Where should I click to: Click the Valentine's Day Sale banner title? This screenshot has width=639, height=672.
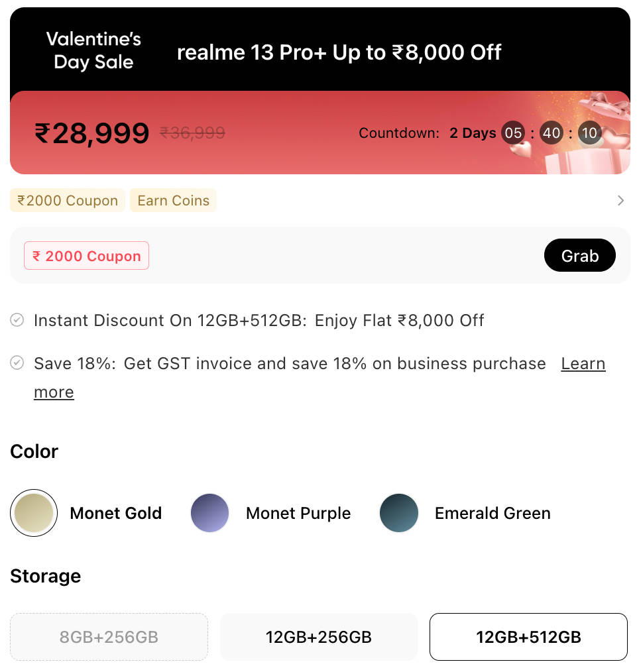[93, 50]
